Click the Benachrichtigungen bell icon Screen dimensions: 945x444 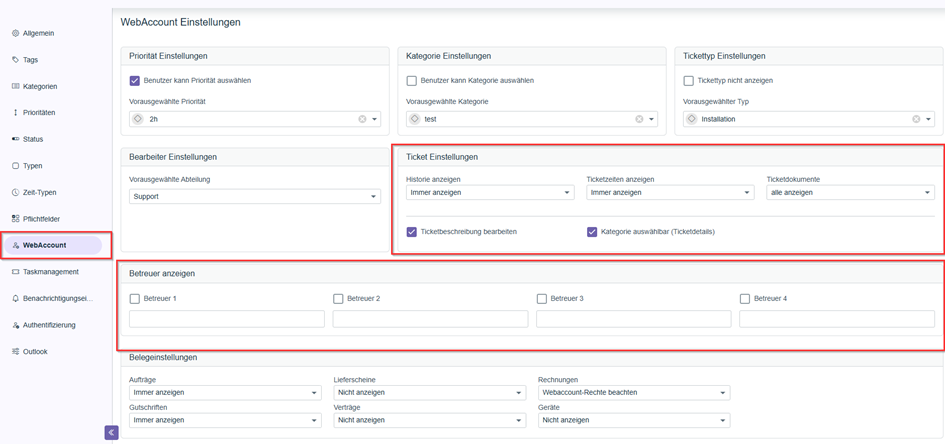tap(15, 298)
